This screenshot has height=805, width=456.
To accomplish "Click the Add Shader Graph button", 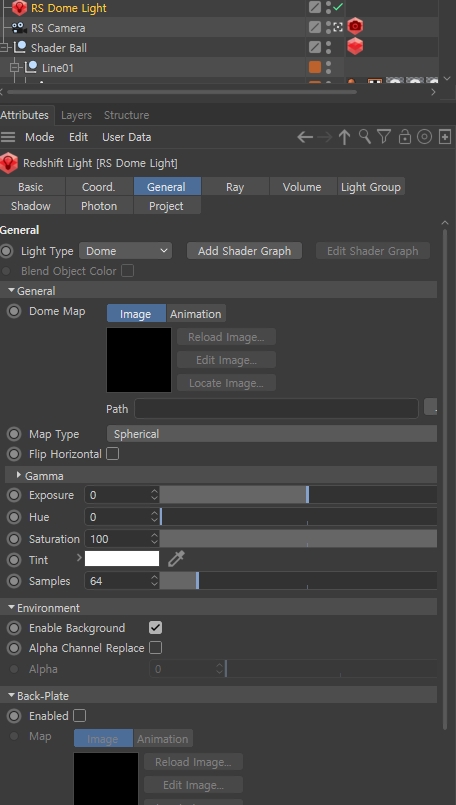I will [244, 251].
